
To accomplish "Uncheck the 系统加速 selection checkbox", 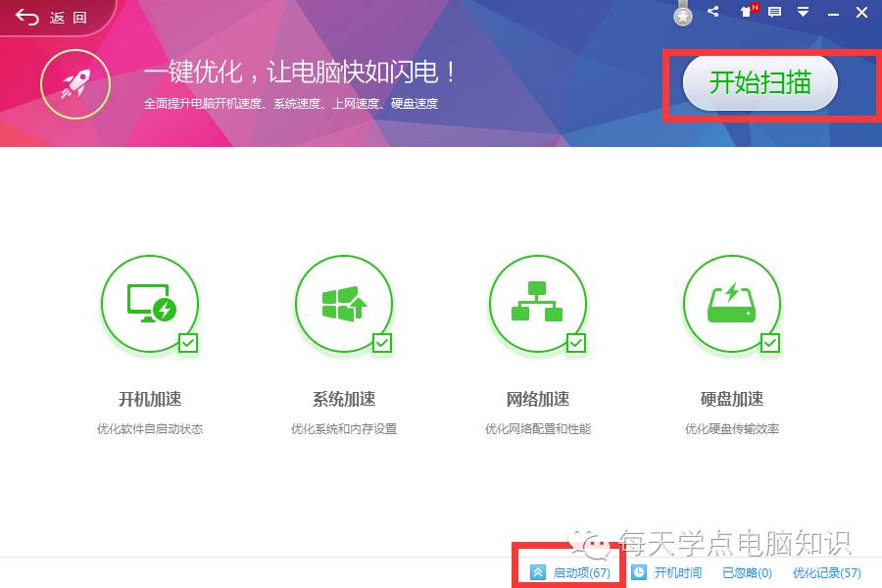I will point(380,343).
